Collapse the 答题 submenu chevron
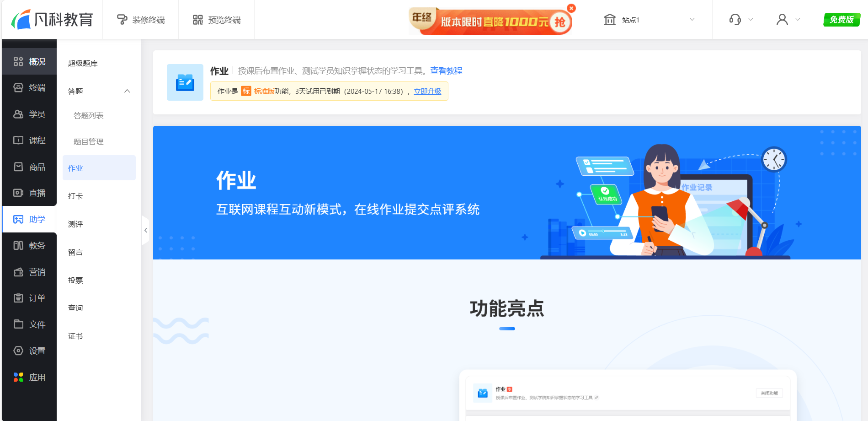Screen dimensions: 868x421 (127, 91)
